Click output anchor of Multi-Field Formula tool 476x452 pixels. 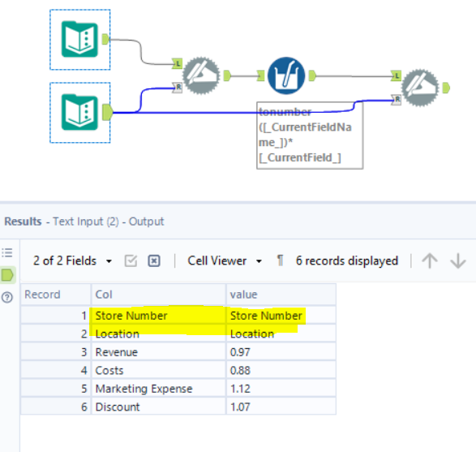[x=312, y=75]
